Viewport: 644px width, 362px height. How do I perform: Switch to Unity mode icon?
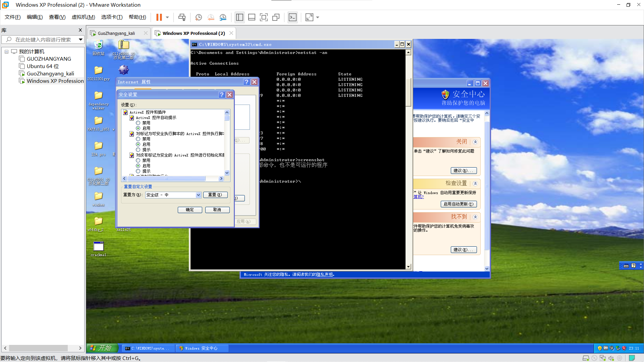(x=276, y=17)
